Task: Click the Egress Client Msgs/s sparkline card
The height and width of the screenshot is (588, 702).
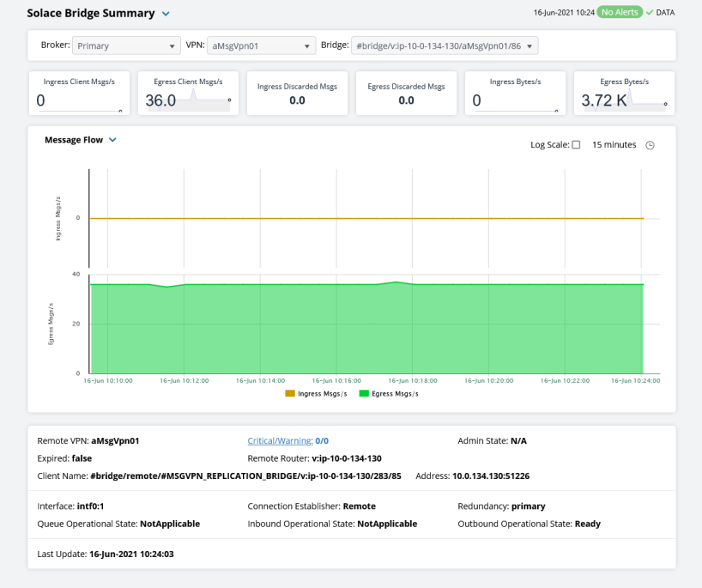Action: click(x=188, y=93)
